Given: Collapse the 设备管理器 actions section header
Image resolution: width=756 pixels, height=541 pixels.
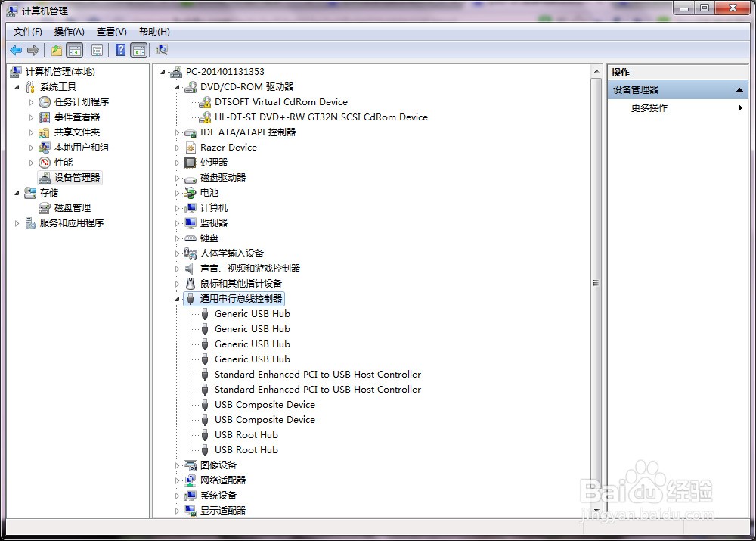Looking at the screenshot, I should [x=740, y=90].
